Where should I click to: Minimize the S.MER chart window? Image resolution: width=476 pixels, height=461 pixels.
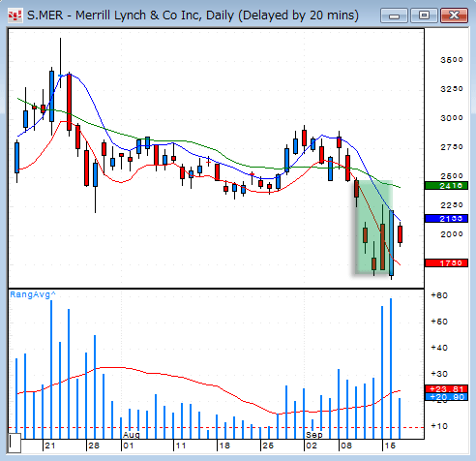[x=394, y=15]
